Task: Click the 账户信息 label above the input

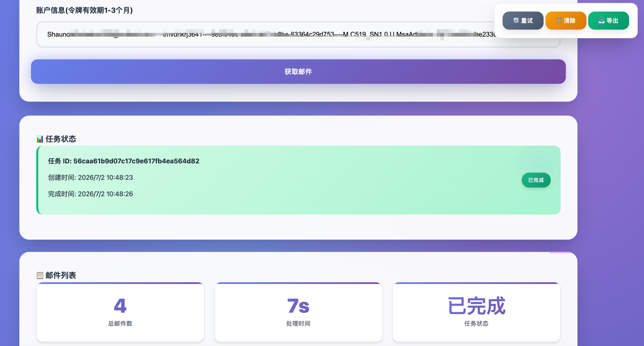Action: click(84, 10)
